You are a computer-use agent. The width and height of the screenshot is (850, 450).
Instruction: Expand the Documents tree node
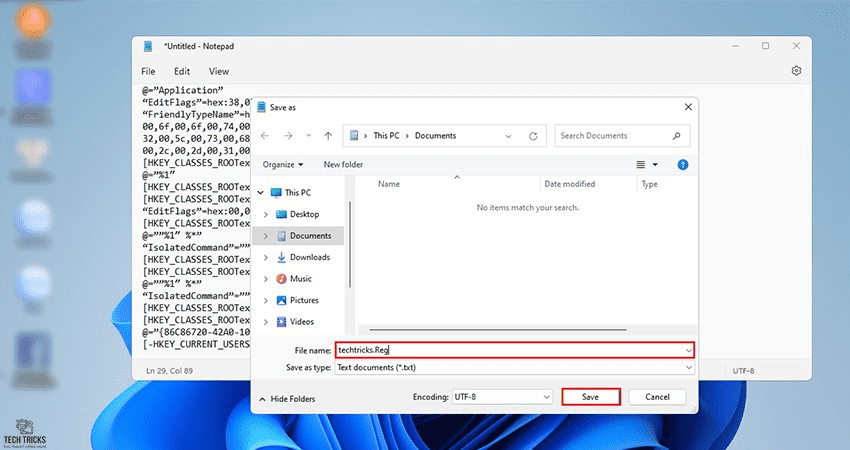266,236
